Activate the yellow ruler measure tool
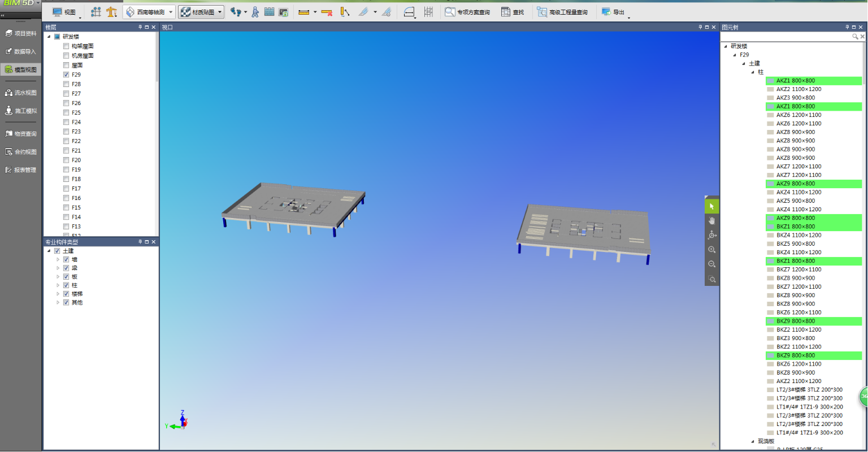Viewport: 868px width, 452px height. tap(303, 12)
